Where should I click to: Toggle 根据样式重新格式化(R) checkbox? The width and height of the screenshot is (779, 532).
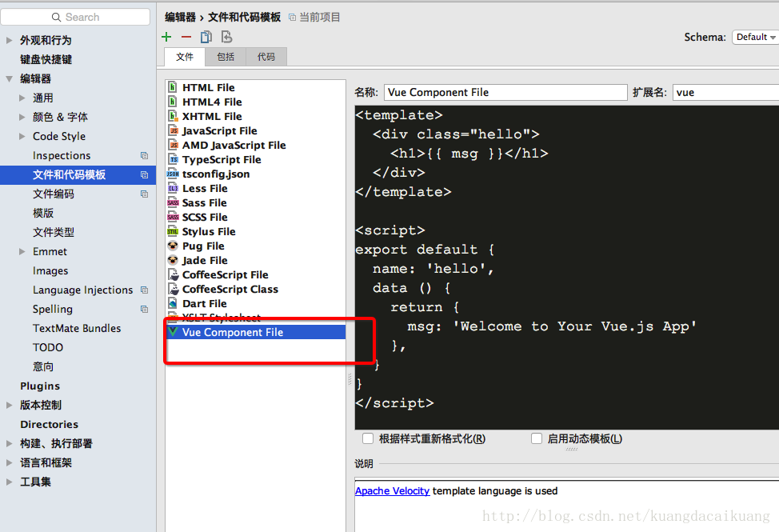point(368,438)
